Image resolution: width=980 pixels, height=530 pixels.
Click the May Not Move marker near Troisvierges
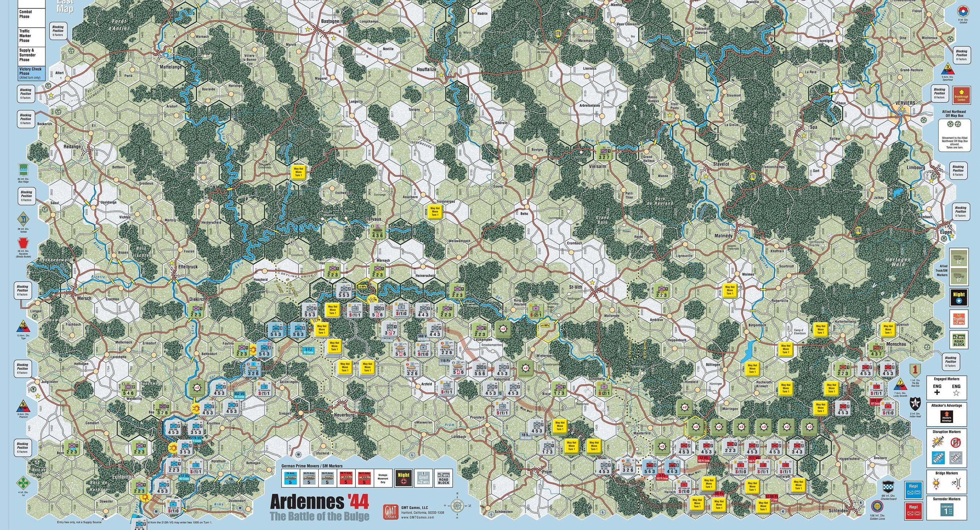(x=435, y=211)
